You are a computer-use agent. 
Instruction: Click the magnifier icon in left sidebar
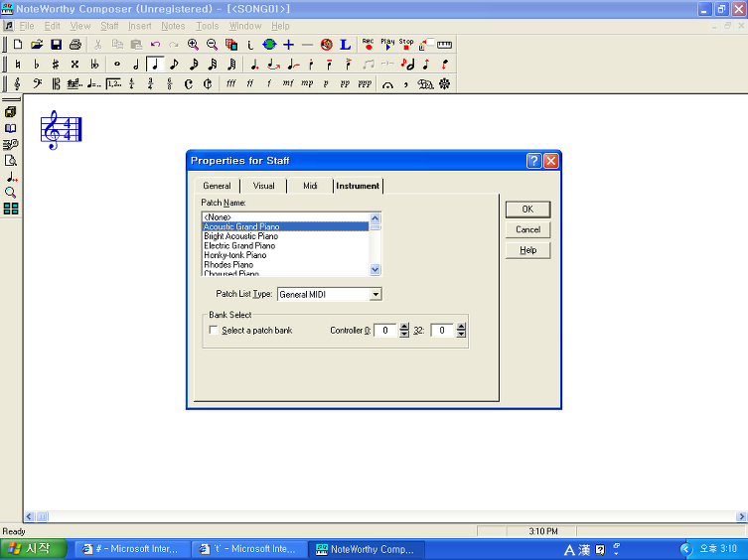[11, 193]
